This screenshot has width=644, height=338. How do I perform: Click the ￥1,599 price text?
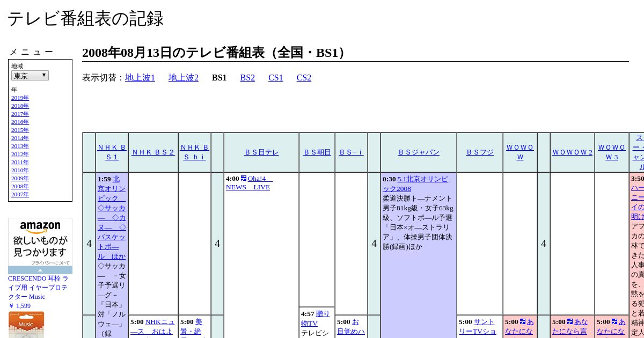[19, 306]
